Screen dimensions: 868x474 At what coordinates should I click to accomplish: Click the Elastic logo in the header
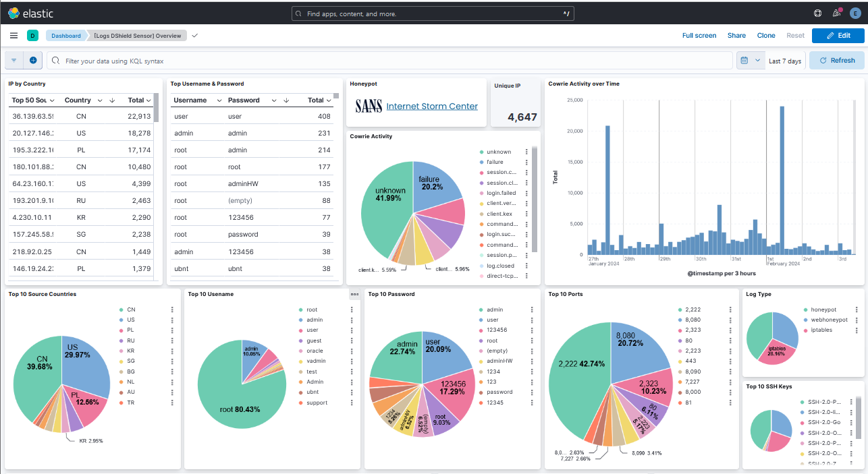pyautogui.click(x=30, y=13)
